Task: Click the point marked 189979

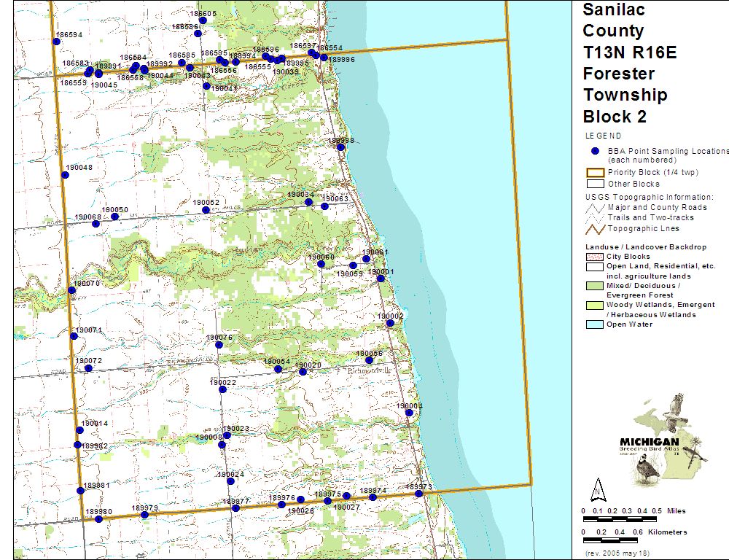Action: click(x=144, y=515)
